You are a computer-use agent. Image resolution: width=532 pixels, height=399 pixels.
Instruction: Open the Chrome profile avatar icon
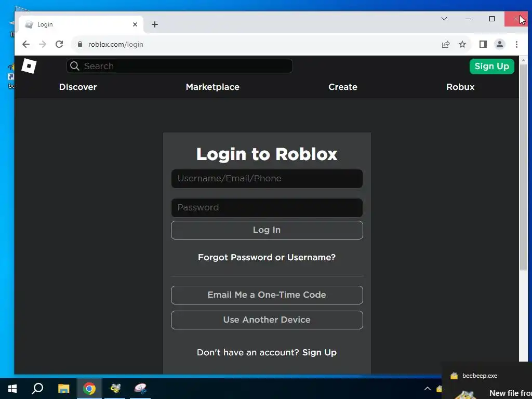pos(500,45)
